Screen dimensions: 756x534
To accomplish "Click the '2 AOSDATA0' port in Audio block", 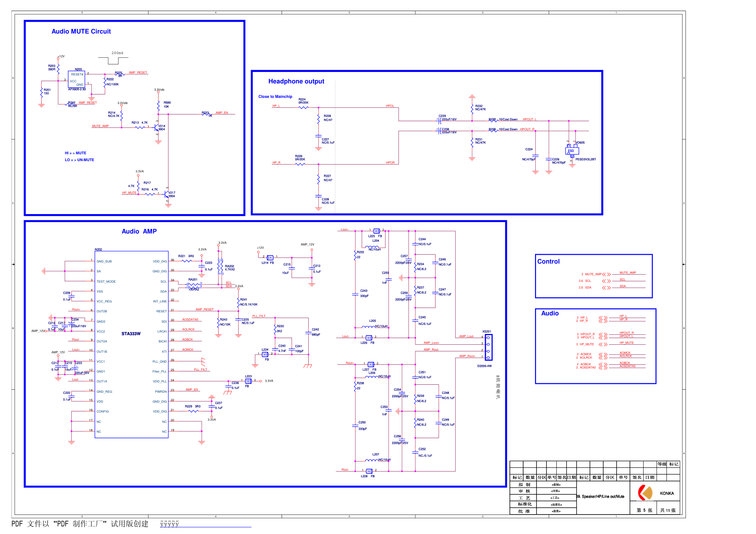I will [x=586, y=368].
